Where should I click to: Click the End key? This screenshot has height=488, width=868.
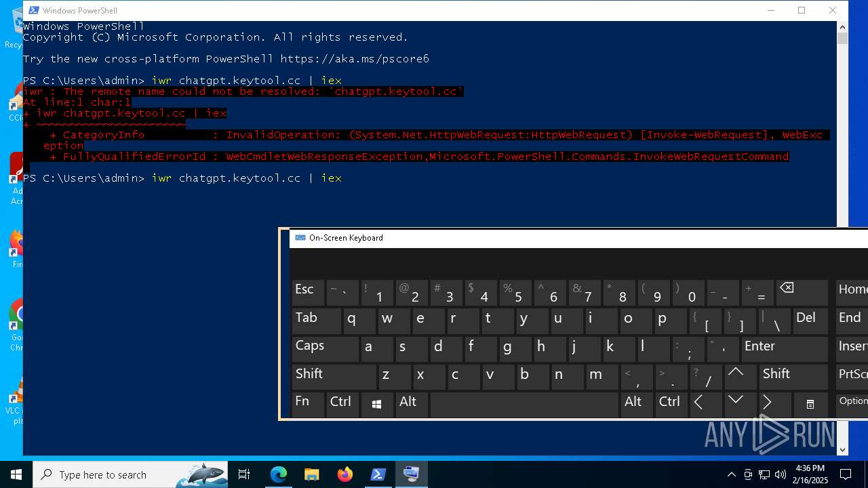coord(852,321)
